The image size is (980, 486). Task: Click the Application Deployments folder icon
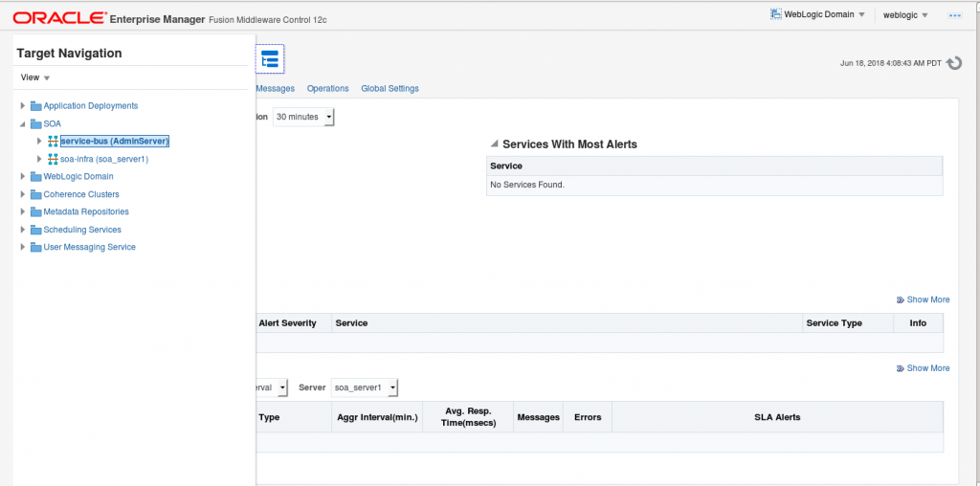[x=35, y=106]
